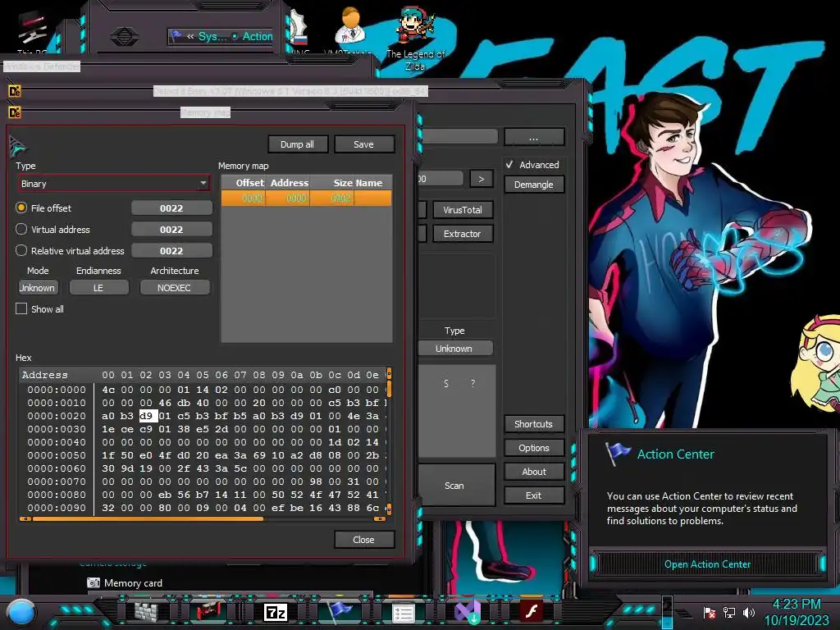
Task: Select File offset radio button
Action: tap(21, 208)
